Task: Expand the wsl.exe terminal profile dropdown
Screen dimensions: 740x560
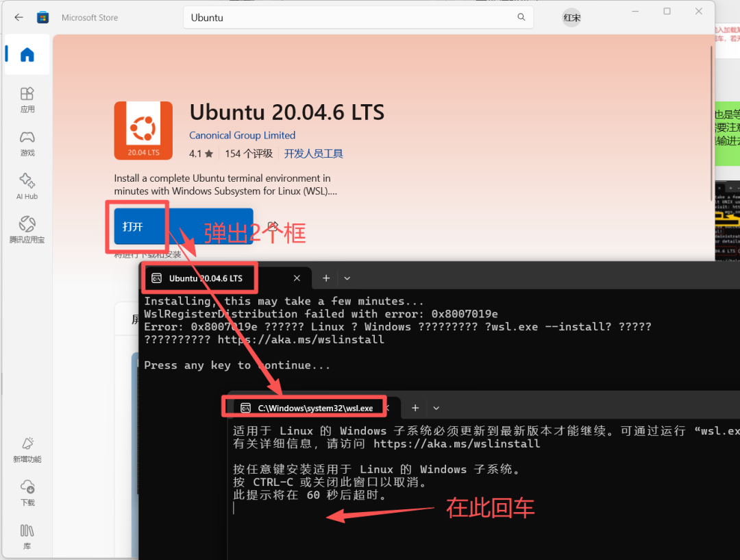Action: pos(436,408)
